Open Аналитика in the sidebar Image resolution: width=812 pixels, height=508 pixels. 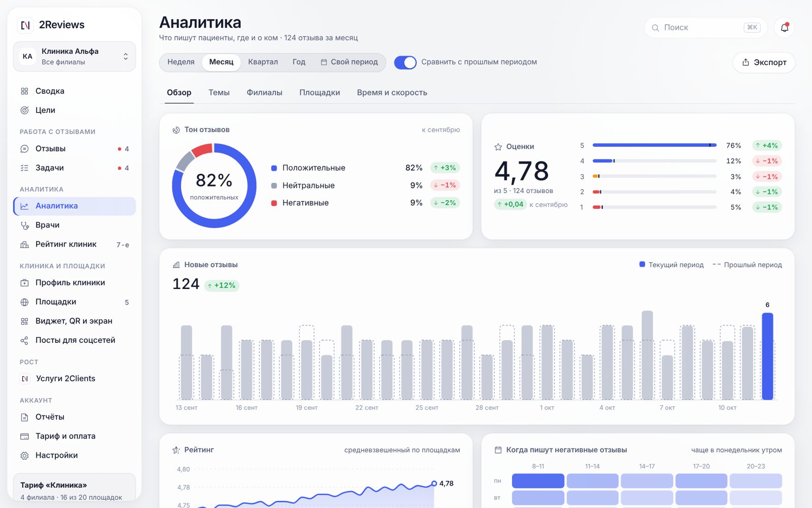pyautogui.click(x=74, y=206)
